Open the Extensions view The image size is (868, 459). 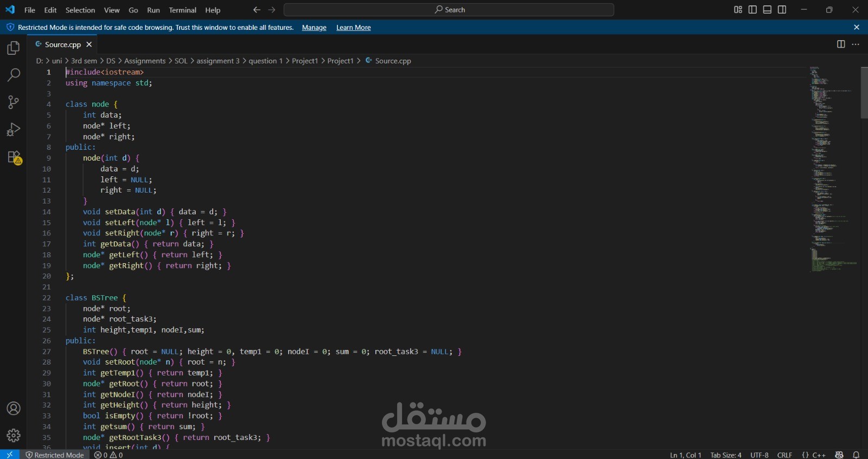click(x=14, y=157)
